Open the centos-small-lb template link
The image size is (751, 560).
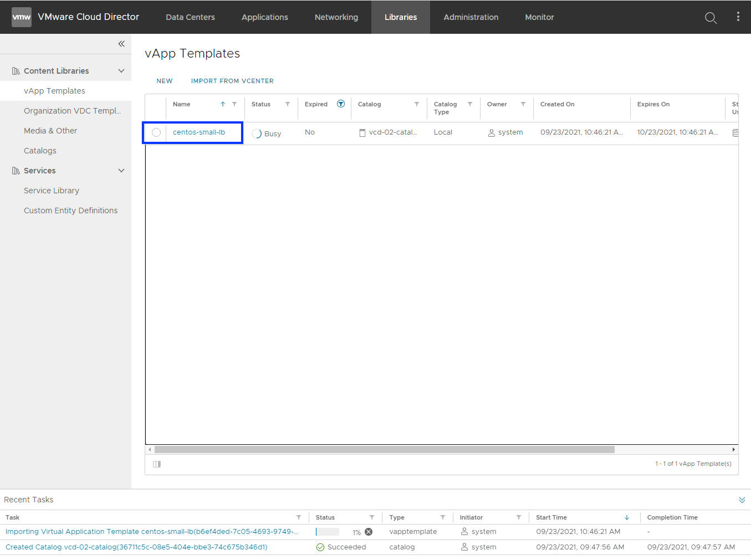pos(199,132)
